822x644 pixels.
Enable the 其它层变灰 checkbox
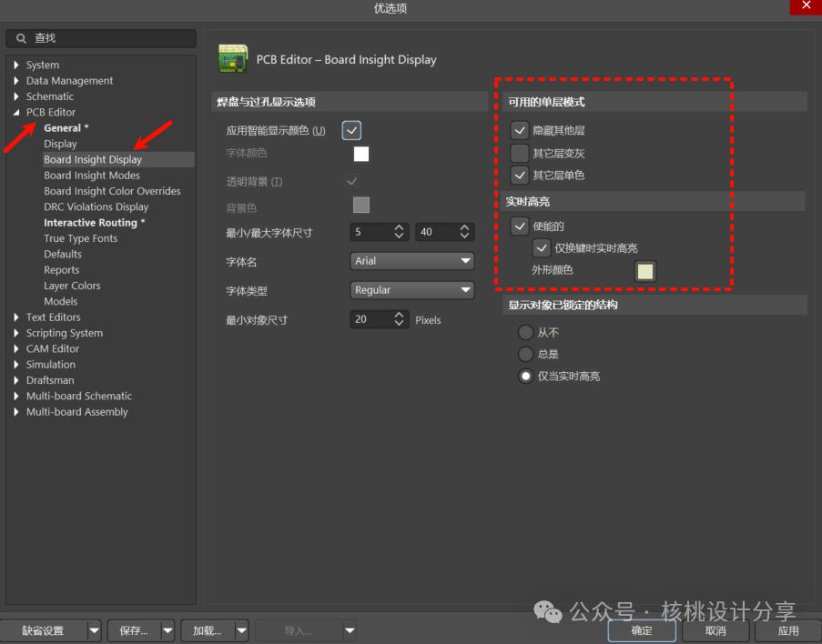click(x=520, y=153)
